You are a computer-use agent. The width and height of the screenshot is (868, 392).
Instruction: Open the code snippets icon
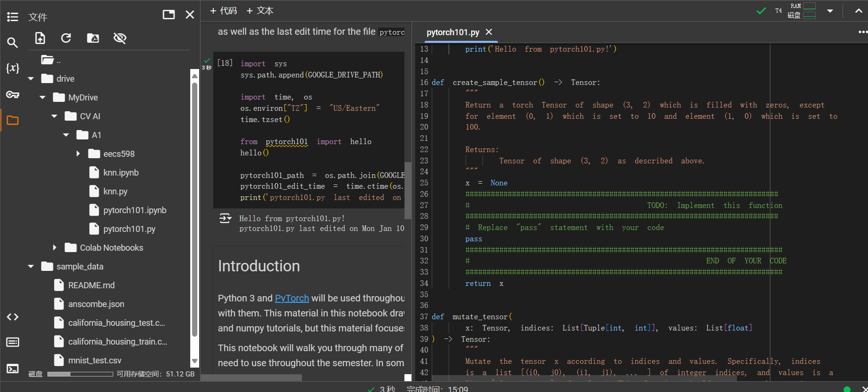13,317
